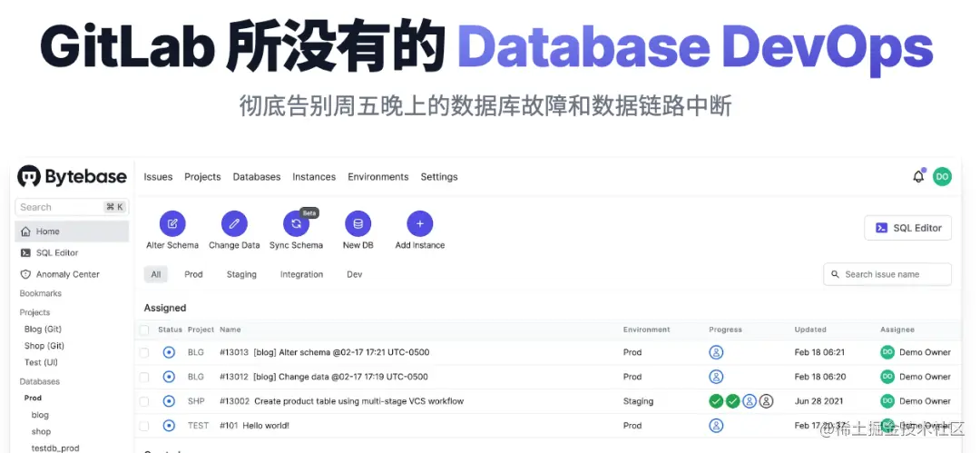The width and height of the screenshot is (980, 453).
Task: Click the New DB database icon
Action: pyautogui.click(x=358, y=223)
